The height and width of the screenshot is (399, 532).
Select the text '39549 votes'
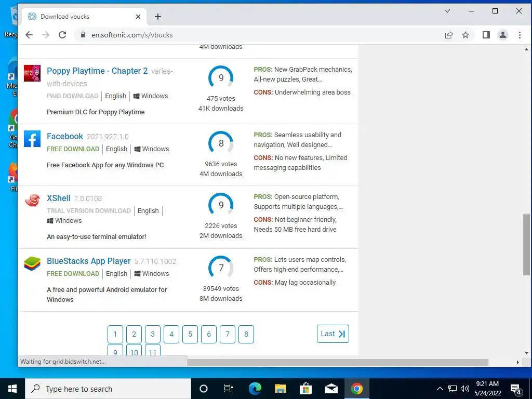221,289
